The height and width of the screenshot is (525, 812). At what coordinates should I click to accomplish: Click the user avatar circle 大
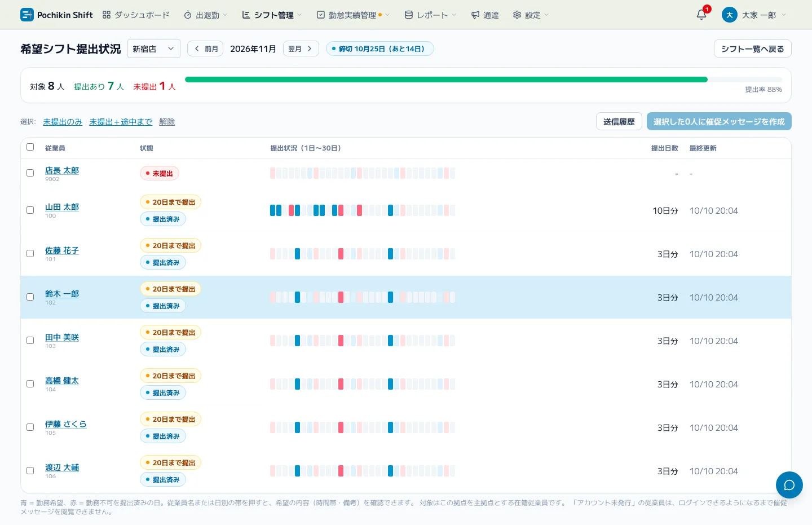729,15
